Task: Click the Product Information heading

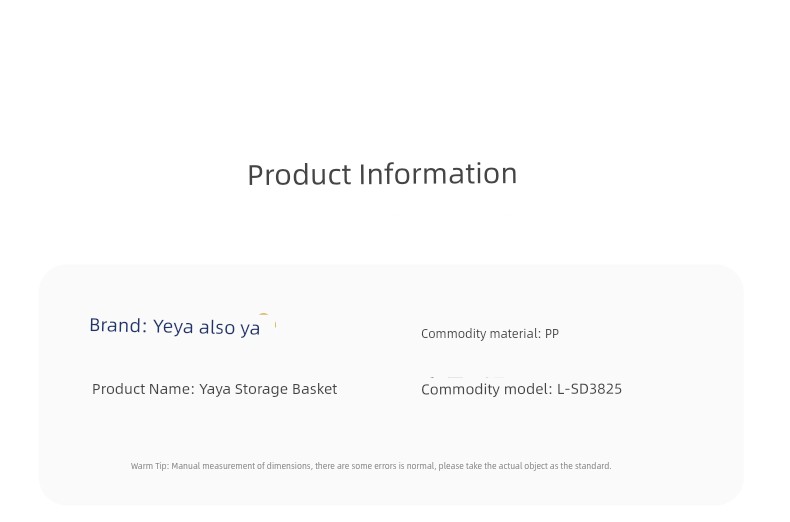Action: pos(382,175)
